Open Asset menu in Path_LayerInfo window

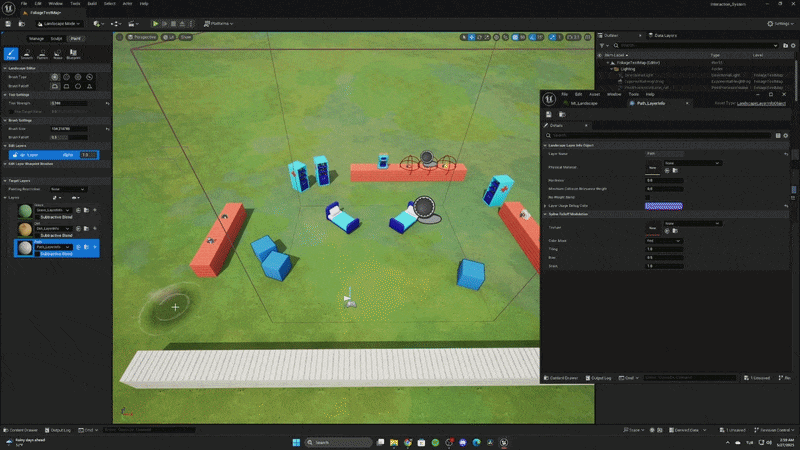point(594,94)
